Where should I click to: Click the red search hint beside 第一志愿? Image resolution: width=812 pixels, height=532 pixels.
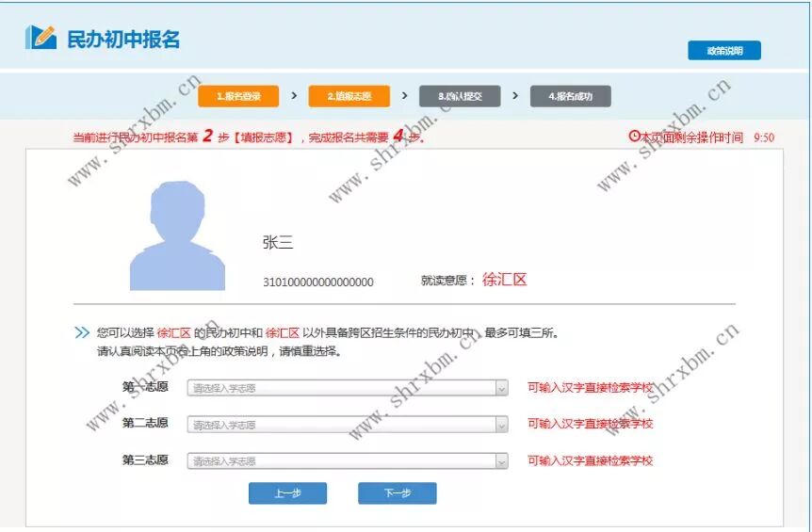coord(590,388)
